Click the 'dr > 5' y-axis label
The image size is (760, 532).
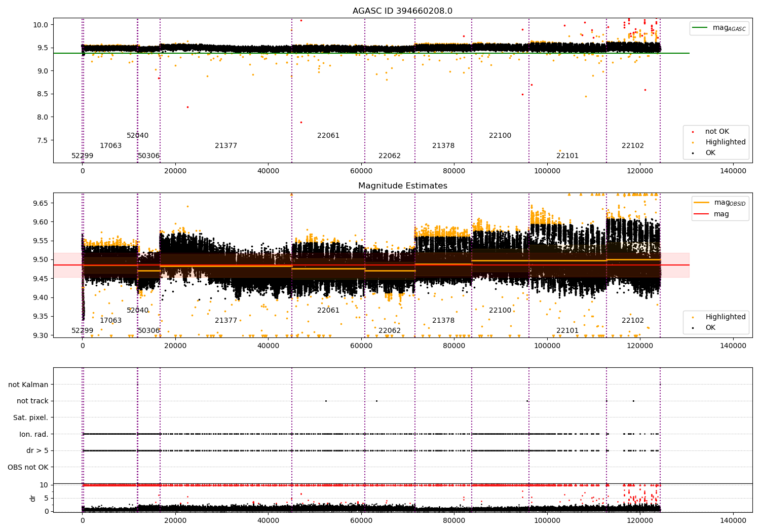[37, 450]
